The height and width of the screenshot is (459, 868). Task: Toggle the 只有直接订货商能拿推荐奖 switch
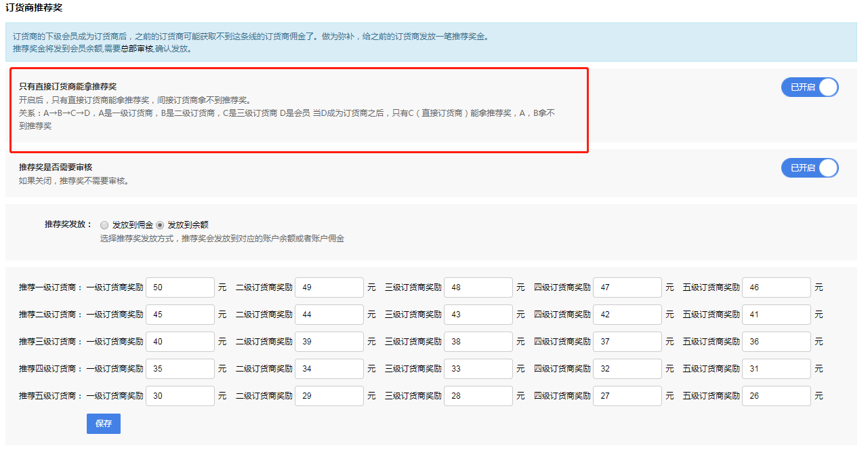810,87
